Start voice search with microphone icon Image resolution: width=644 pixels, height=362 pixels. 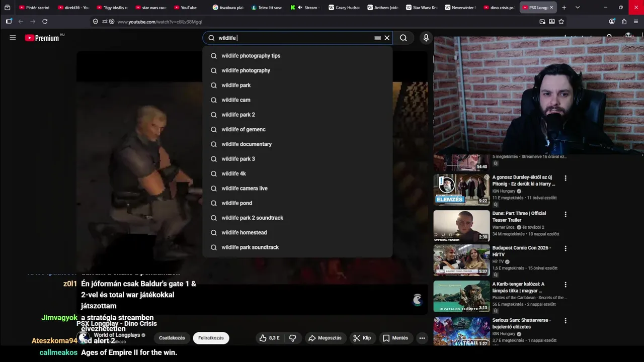click(426, 38)
